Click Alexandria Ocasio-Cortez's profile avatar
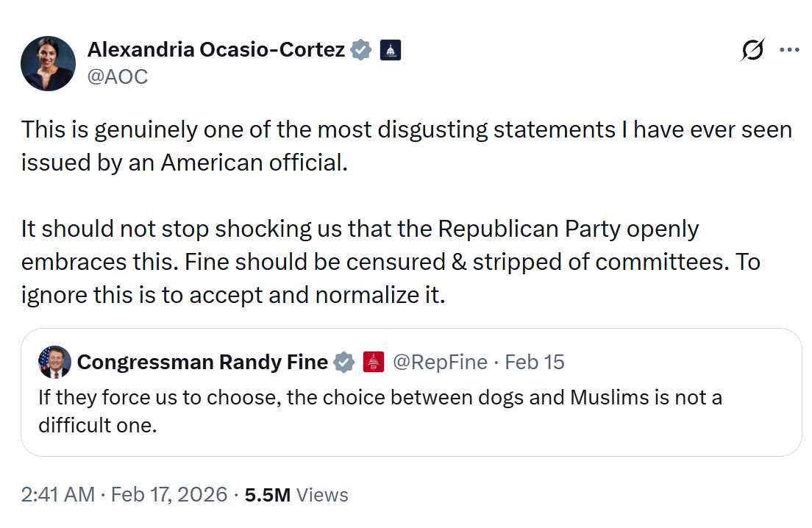Screen dimensions: 812x528 click(48, 63)
